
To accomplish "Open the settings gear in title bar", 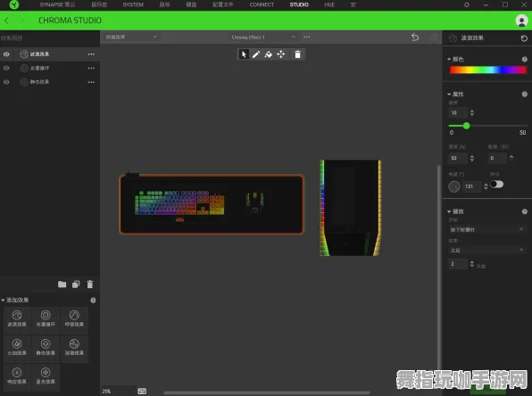I will (x=467, y=4).
